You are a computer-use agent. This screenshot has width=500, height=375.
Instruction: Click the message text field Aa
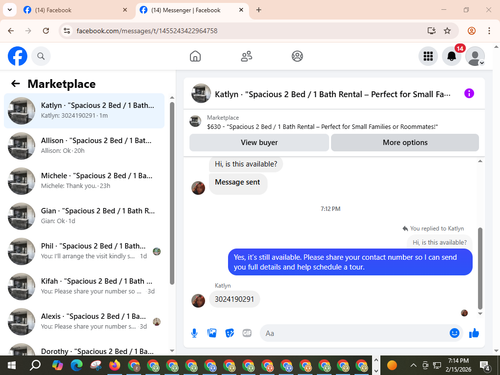[x=355, y=333]
